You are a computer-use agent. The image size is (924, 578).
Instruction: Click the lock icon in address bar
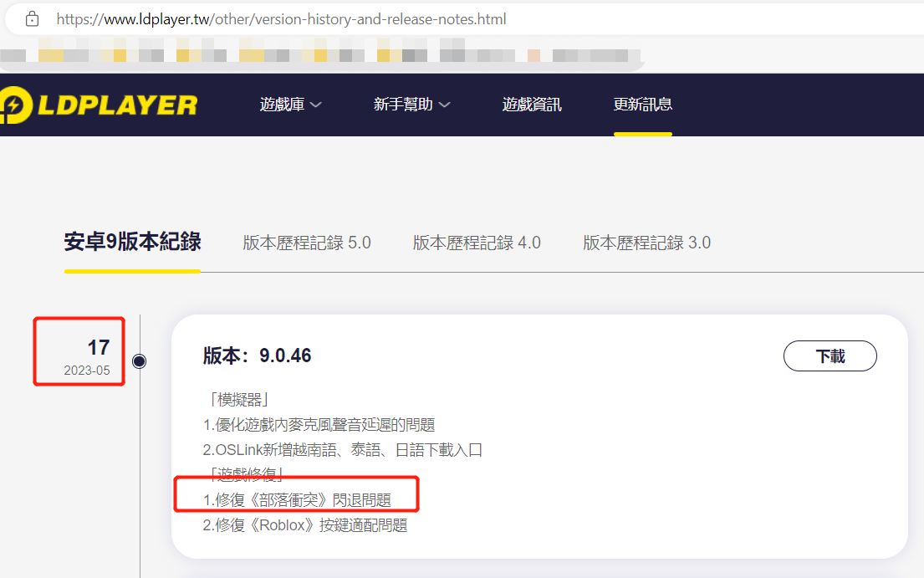click(x=32, y=18)
